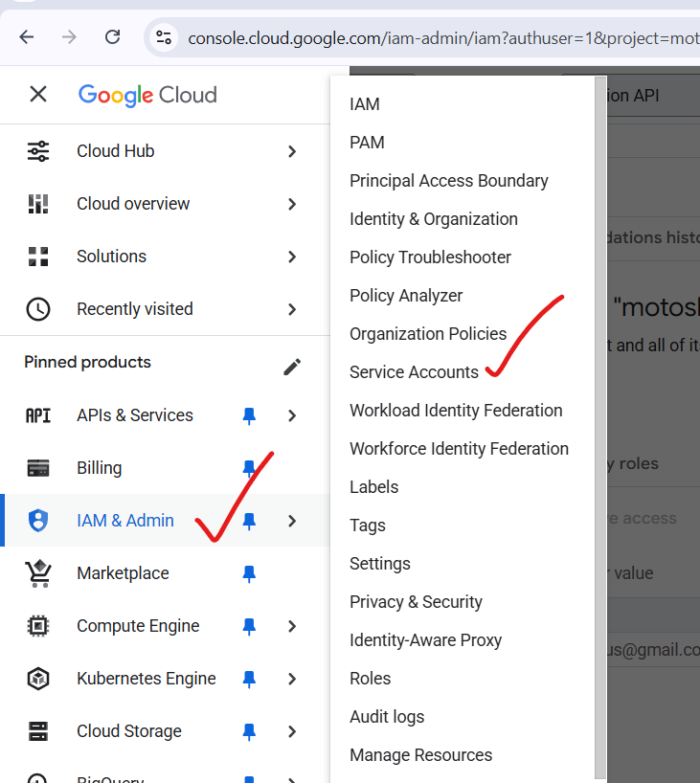Unpin Marketplace from pinned products
The image size is (700, 783).
pyautogui.click(x=249, y=573)
